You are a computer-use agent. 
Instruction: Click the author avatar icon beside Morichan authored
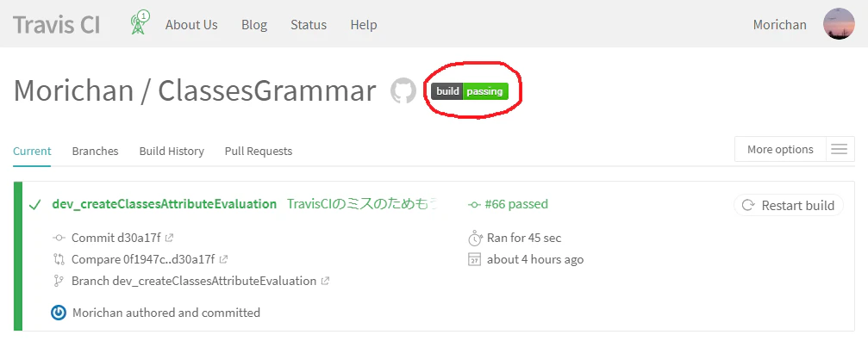(x=59, y=313)
